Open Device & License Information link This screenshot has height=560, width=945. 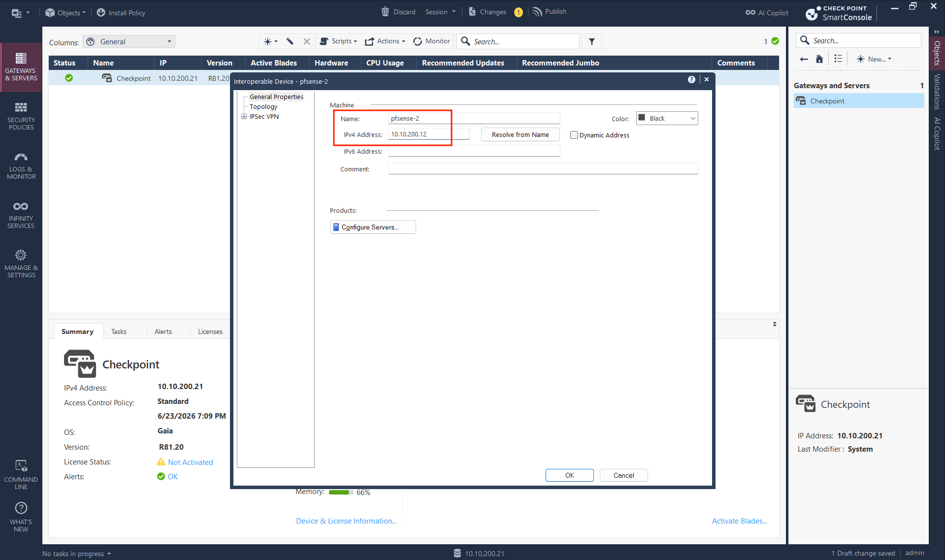click(x=346, y=521)
